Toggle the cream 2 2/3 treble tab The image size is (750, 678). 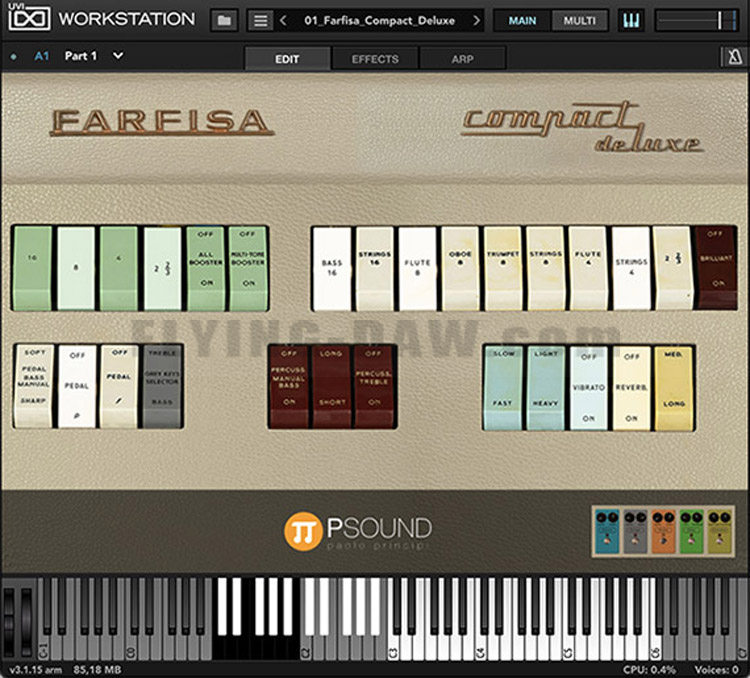673,268
